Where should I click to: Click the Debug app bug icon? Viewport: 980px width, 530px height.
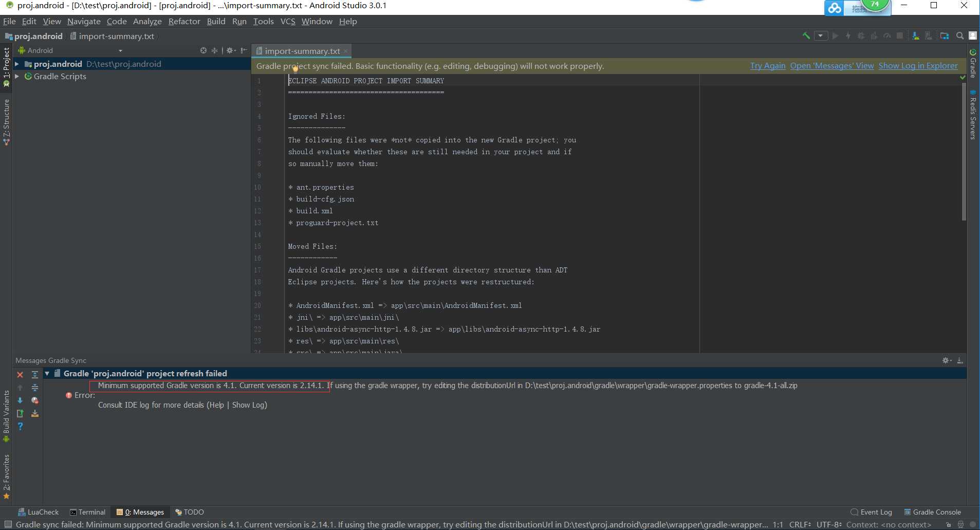[x=861, y=35]
